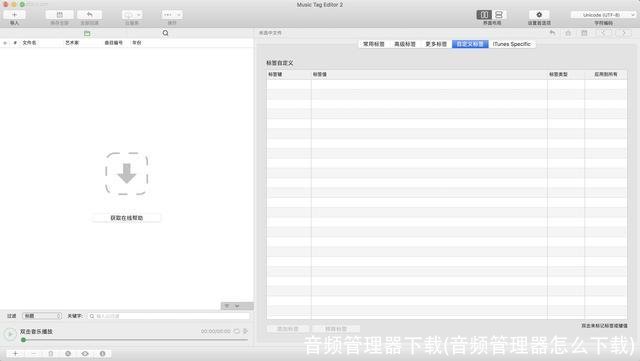Viewport: 640px width, 361px height.
Task: Click the 应用到所有 column header
Action: point(606,74)
